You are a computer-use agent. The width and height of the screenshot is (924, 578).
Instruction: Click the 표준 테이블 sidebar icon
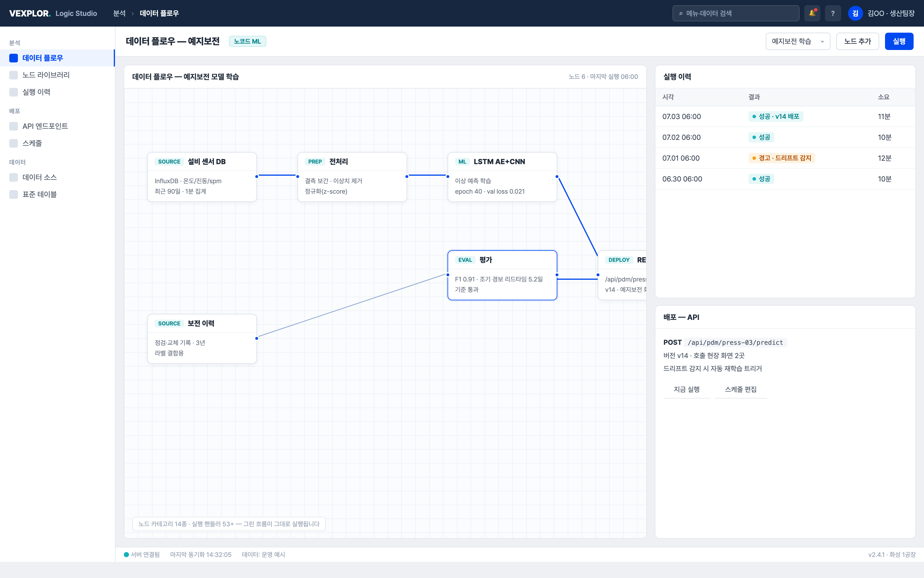click(x=13, y=194)
